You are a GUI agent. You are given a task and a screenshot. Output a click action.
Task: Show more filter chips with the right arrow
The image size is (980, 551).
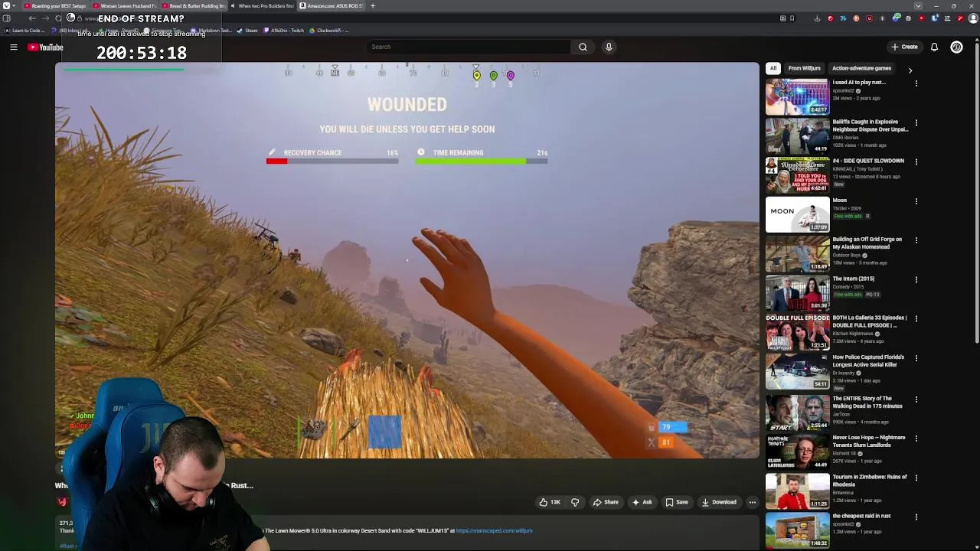point(910,70)
